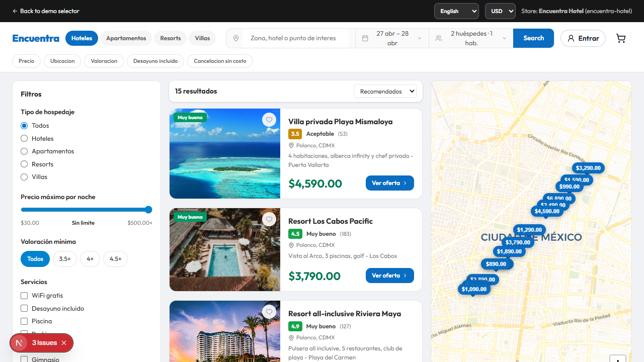Image resolution: width=644 pixels, height=362 pixels.
Task: Switch to the Apartamentos tab
Action: [x=126, y=38]
